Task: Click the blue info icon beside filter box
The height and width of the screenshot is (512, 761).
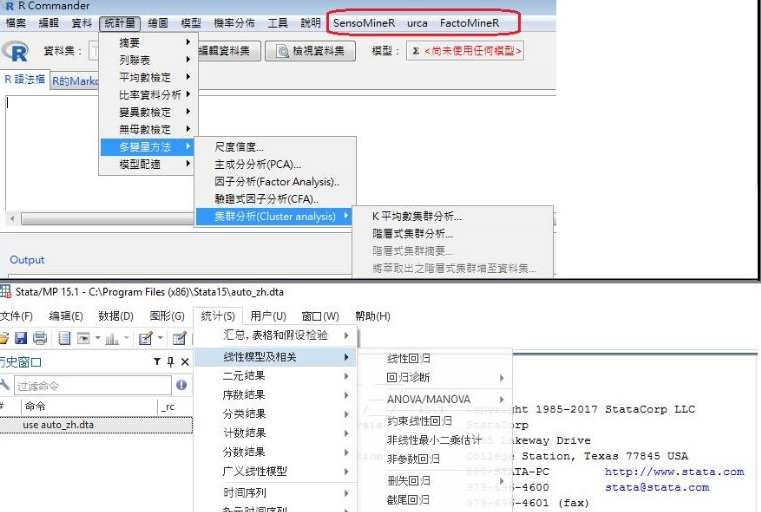Action: point(182,385)
